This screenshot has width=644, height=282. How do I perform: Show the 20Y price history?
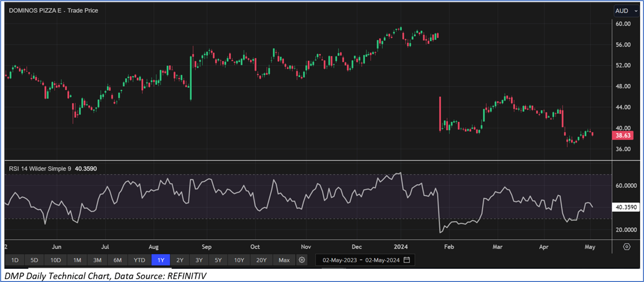coord(262,260)
